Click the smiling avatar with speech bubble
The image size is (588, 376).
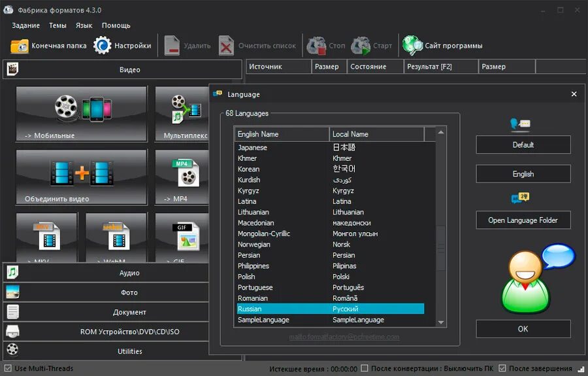coord(538,279)
